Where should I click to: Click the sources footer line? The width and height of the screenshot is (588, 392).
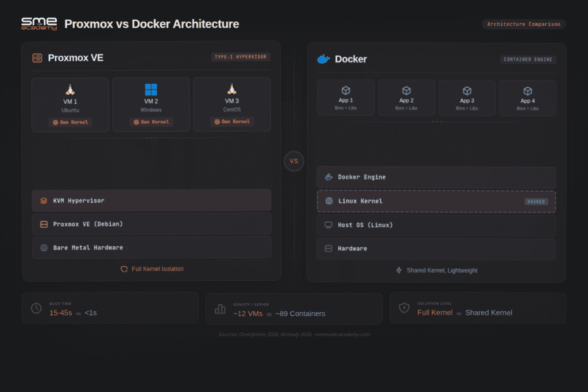click(294, 334)
